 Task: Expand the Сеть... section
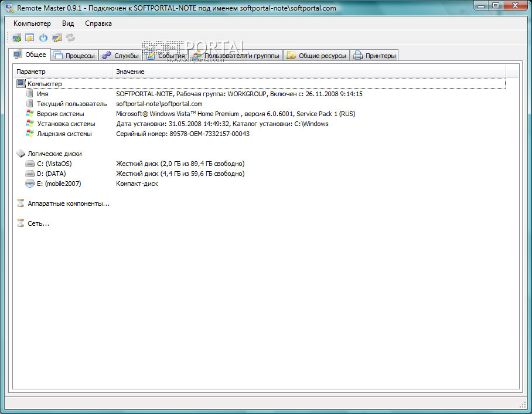coord(38,223)
